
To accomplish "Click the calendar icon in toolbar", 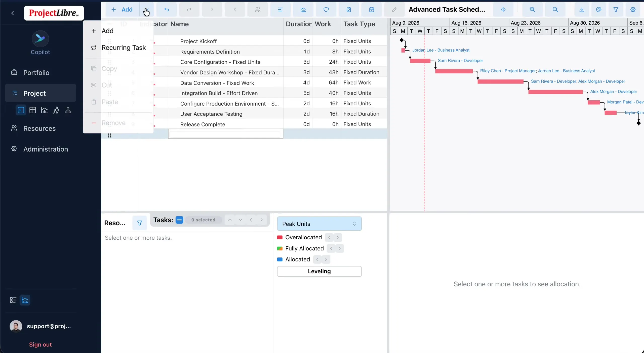I will click(372, 10).
